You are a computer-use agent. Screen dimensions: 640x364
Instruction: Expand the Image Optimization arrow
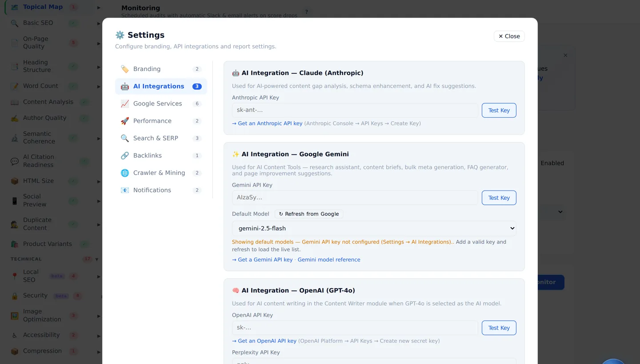[x=99, y=316]
